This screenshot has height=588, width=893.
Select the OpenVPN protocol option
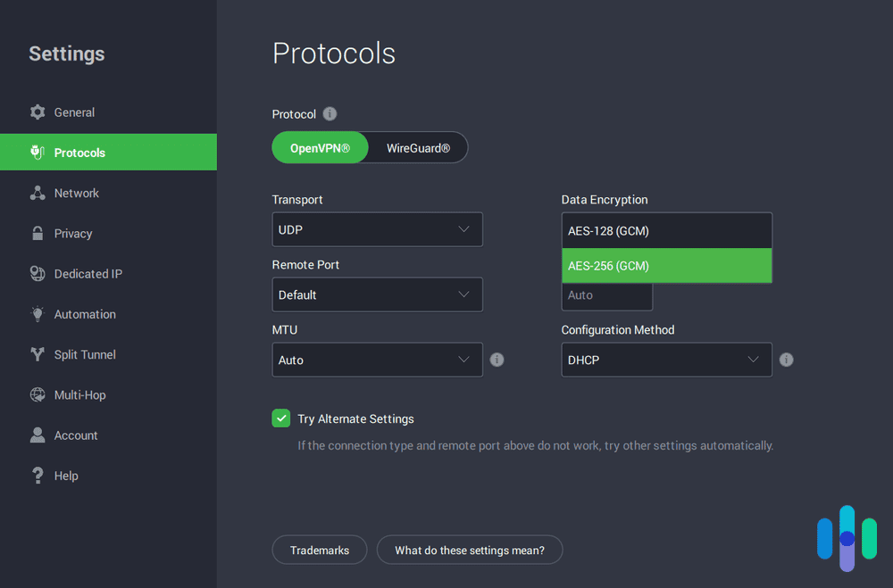pos(320,147)
